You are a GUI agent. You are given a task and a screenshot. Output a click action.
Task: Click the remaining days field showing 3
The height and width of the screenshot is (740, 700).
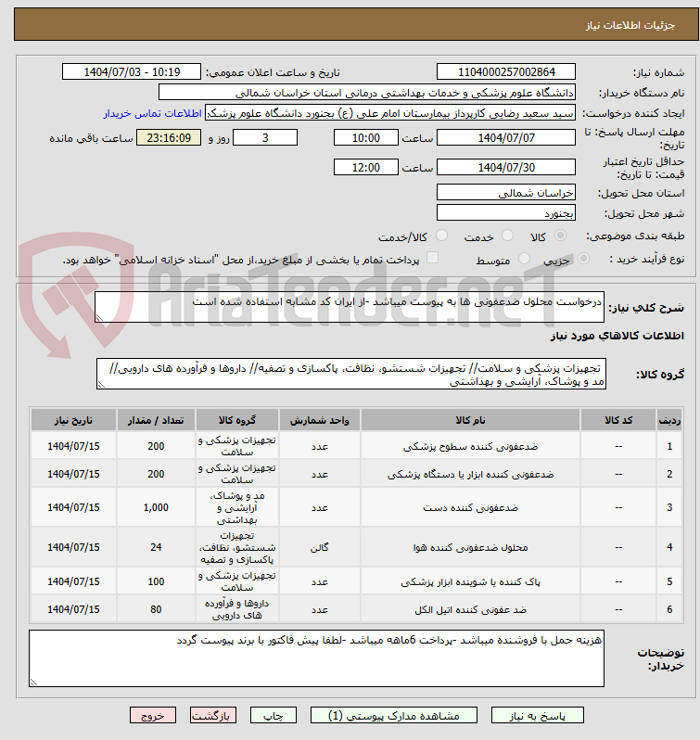pyautogui.click(x=265, y=138)
